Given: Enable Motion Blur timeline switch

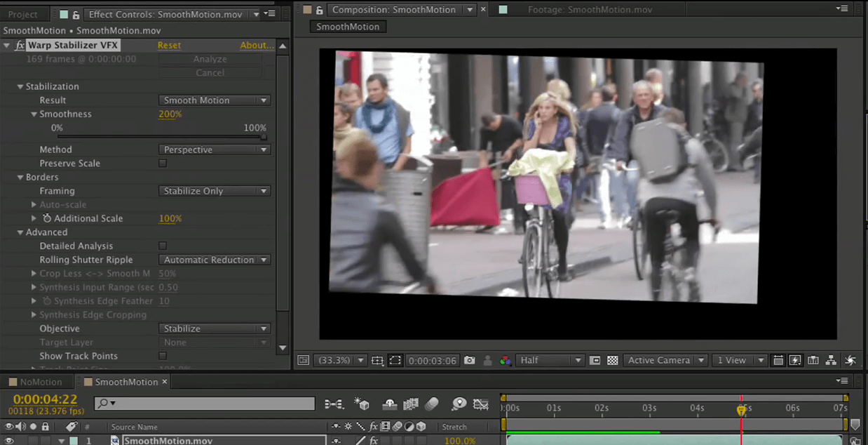Looking at the screenshot, I should (432, 404).
